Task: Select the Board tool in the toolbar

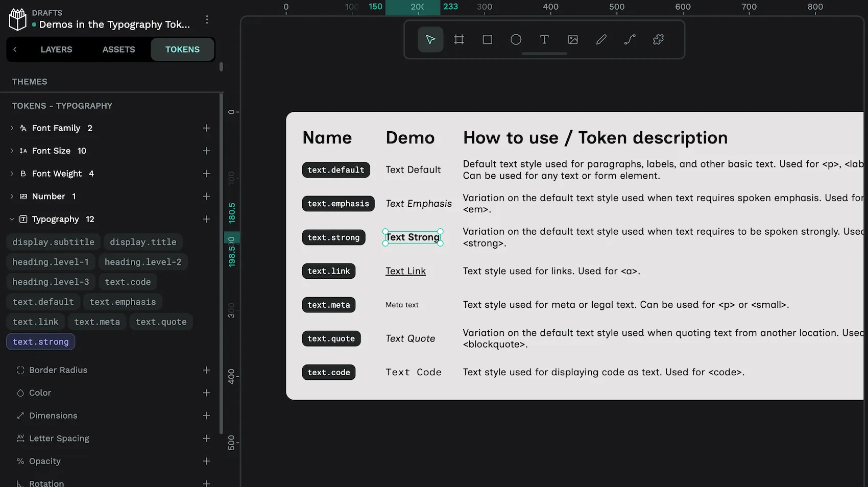Action: 459,39
